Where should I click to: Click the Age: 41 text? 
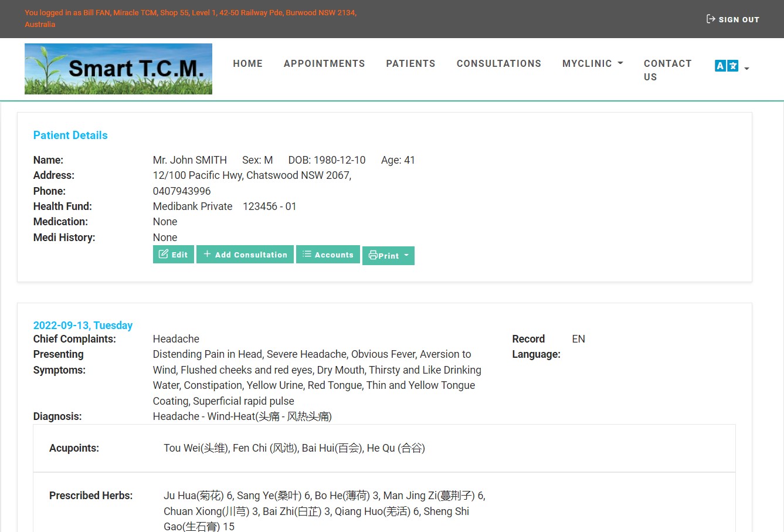pos(398,160)
